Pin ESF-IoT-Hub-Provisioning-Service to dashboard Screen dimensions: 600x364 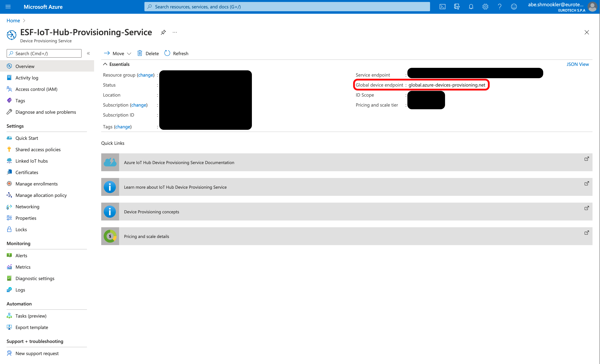click(x=163, y=32)
